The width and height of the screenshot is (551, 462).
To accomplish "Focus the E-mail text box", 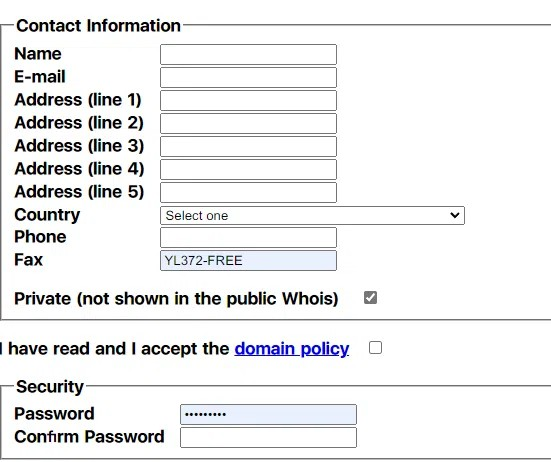I will 248,77.
